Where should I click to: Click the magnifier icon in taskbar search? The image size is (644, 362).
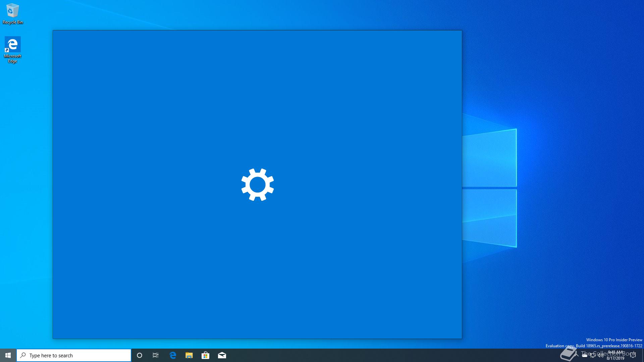click(x=23, y=355)
